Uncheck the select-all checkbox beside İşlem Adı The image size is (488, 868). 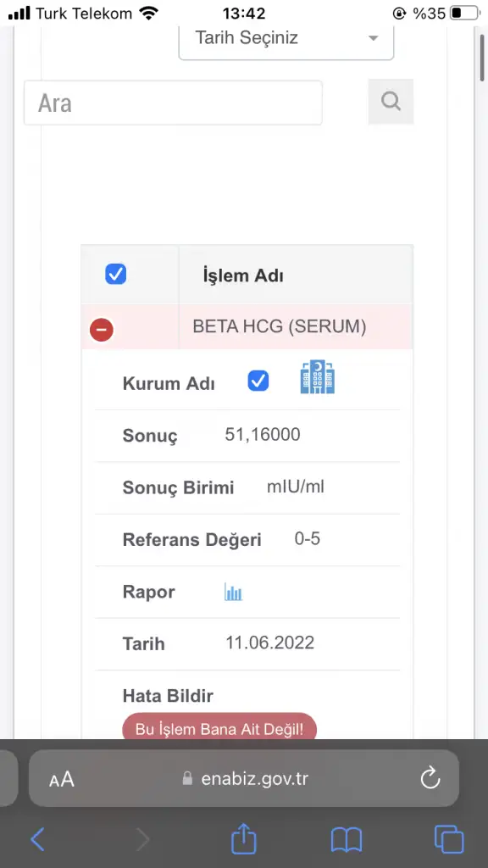click(x=115, y=274)
